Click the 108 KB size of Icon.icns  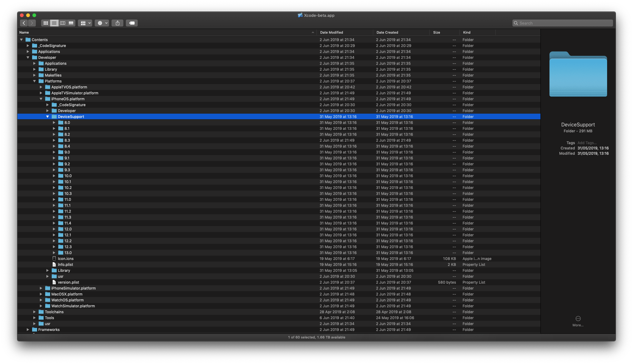[x=449, y=259]
